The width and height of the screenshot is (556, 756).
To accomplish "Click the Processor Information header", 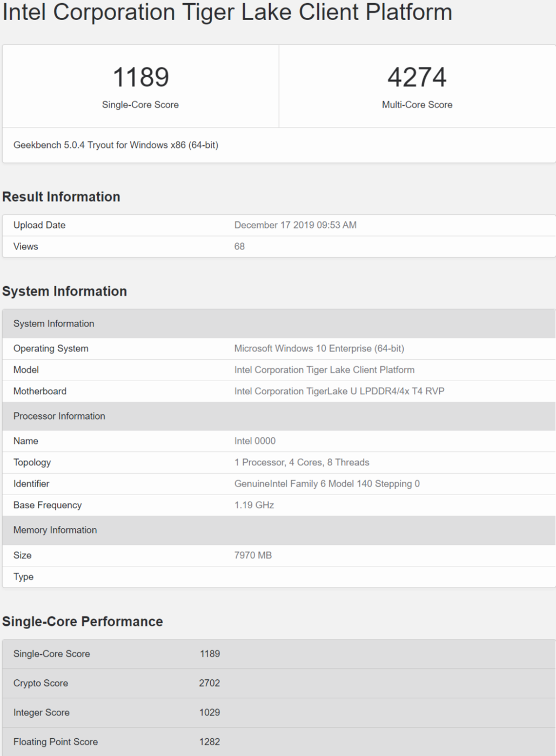I will click(60, 416).
